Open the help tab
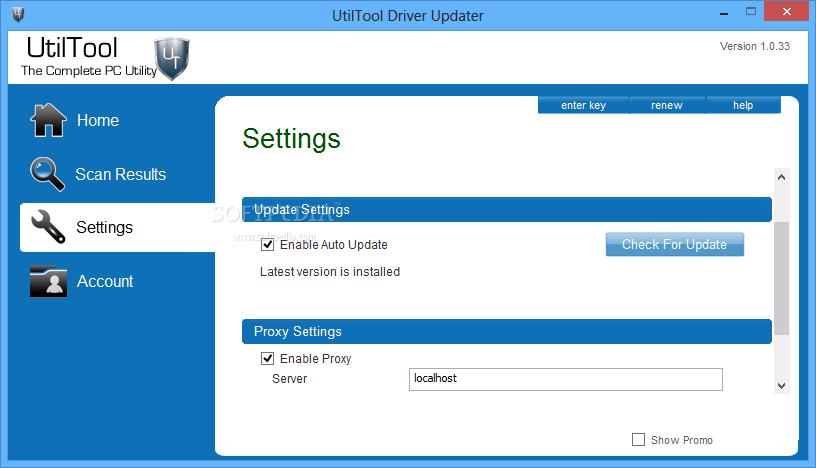The width and height of the screenshot is (816, 468). (x=743, y=105)
